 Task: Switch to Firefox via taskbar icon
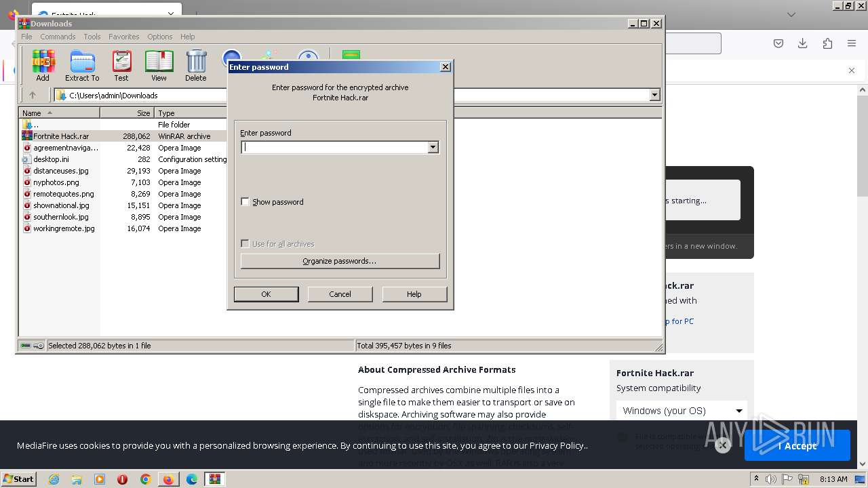click(x=168, y=479)
